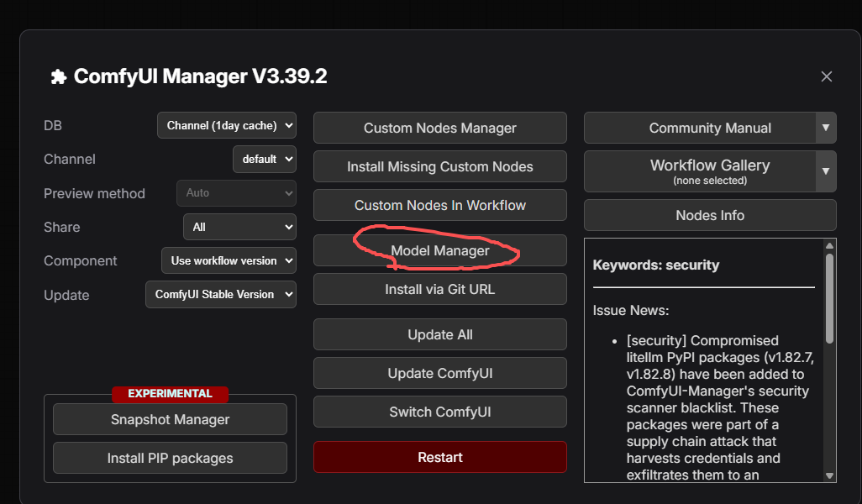The image size is (862, 504).
Task: Click the 'Keywords: security' heading
Action: (x=656, y=265)
